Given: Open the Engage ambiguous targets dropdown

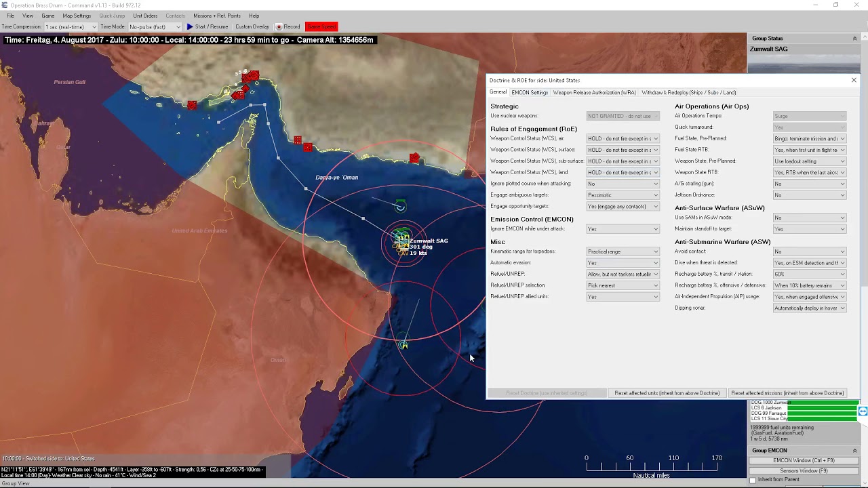Looking at the screenshot, I should point(623,195).
